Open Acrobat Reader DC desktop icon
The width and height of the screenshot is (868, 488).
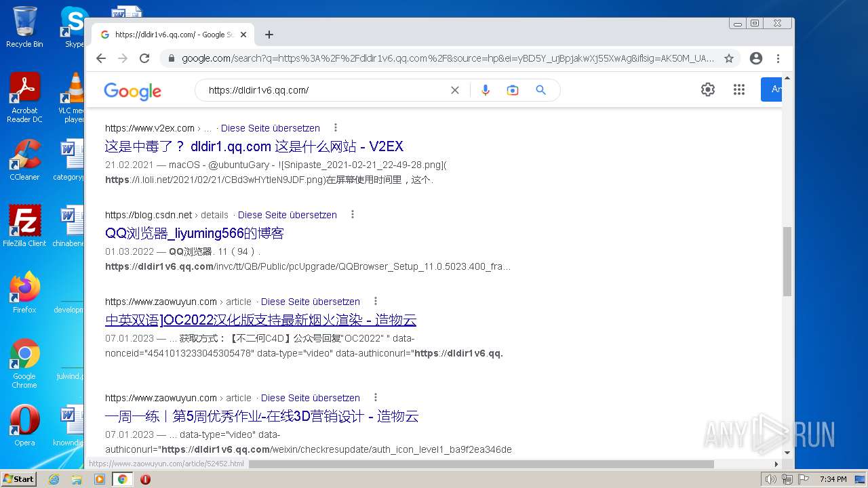tap(24, 98)
